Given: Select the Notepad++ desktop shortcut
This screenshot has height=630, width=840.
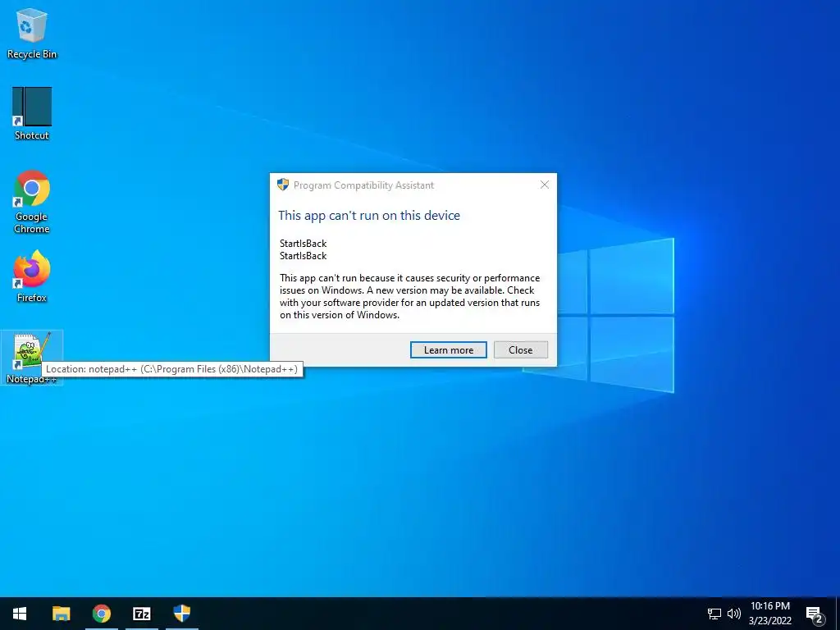Looking at the screenshot, I should pos(32,358).
